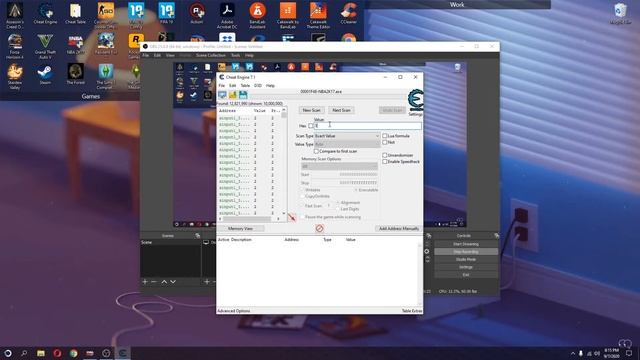Viewport: 640px width, 360px height.
Task: Open the FIFA 19 desktop shortcut
Action: 166,14
